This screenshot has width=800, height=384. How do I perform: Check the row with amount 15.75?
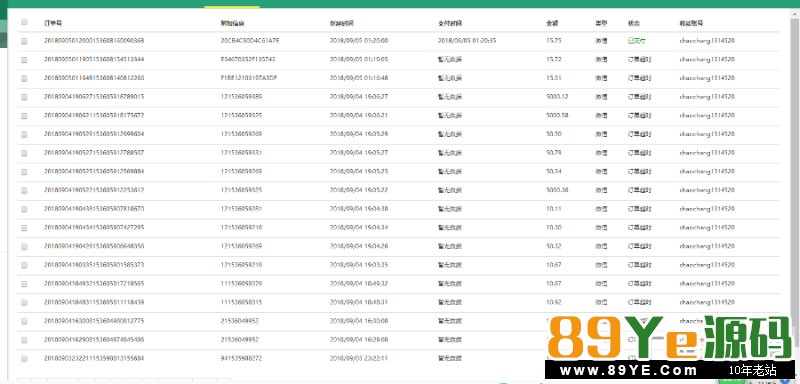point(24,41)
